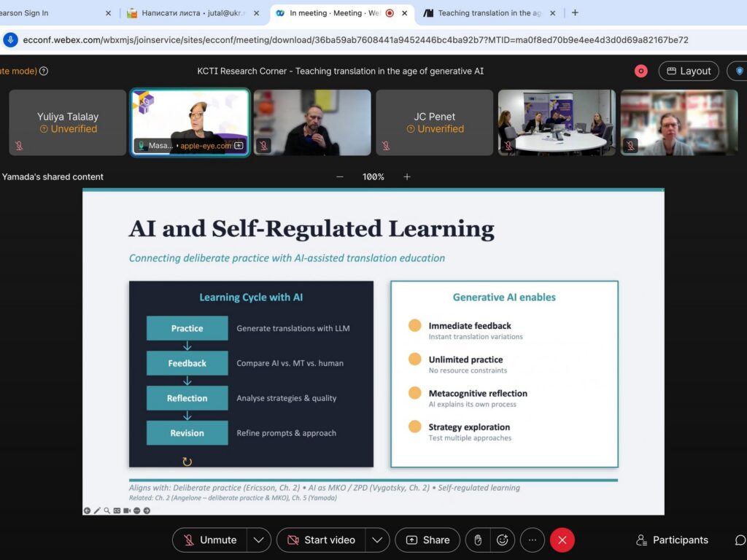The width and height of the screenshot is (747, 560).
Task: Open the Participants panel
Action: click(672, 540)
